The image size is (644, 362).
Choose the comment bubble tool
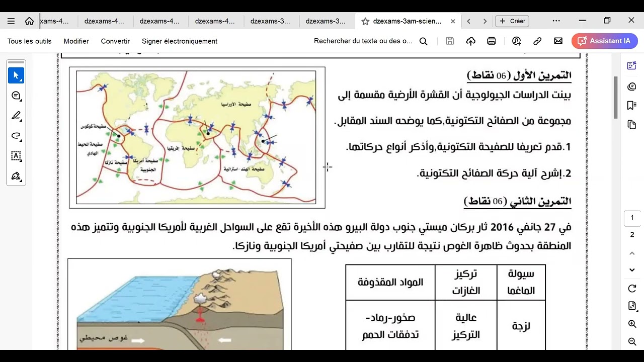[x=16, y=96]
